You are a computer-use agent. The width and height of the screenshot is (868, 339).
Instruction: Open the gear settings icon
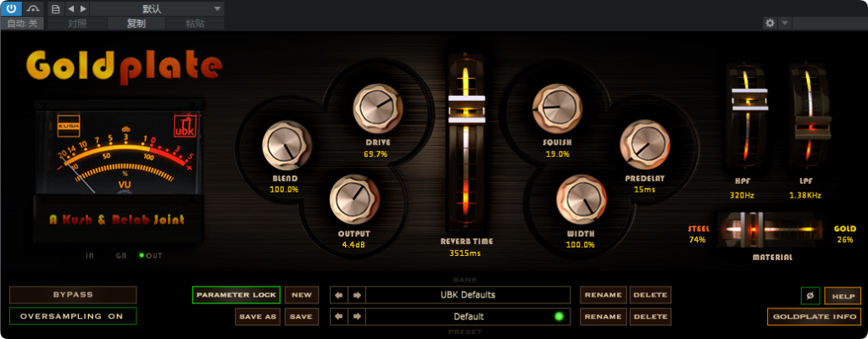[x=770, y=23]
